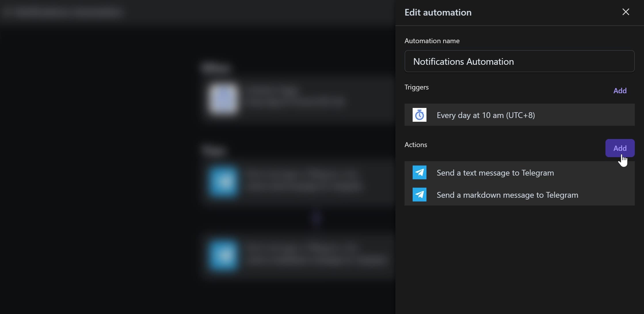
Task: Click the Telegram icon beside the text message action
Action: point(419,172)
